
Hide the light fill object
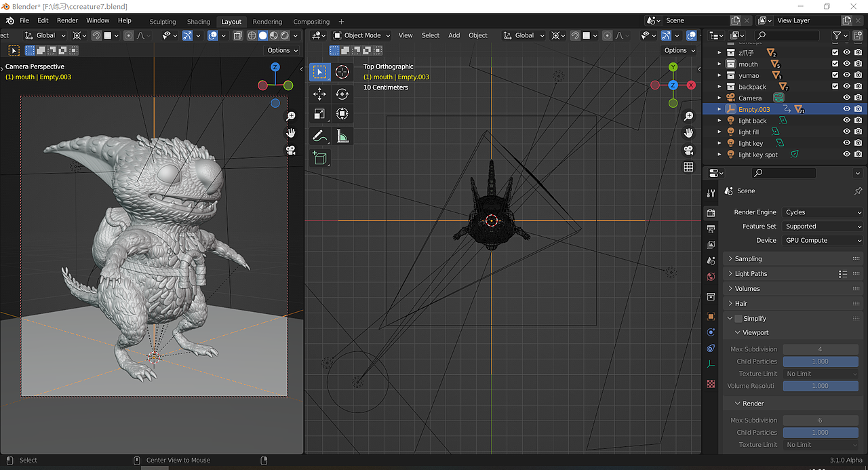tap(846, 132)
